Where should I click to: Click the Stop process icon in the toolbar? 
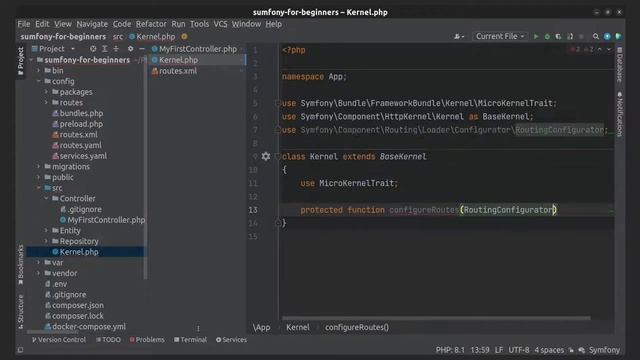pos(582,37)
